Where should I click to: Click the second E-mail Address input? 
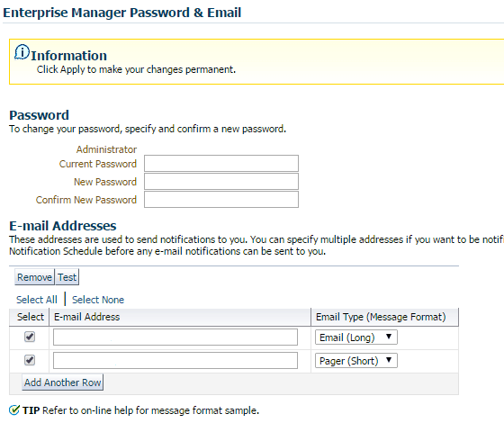(x=175, y=360)
